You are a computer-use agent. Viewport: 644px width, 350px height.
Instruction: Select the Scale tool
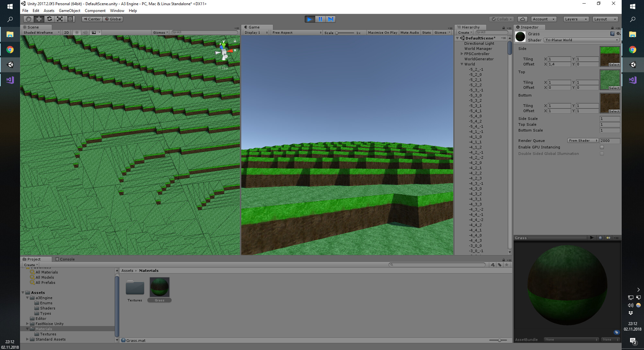pyautogui.click(x=60, y=19)
